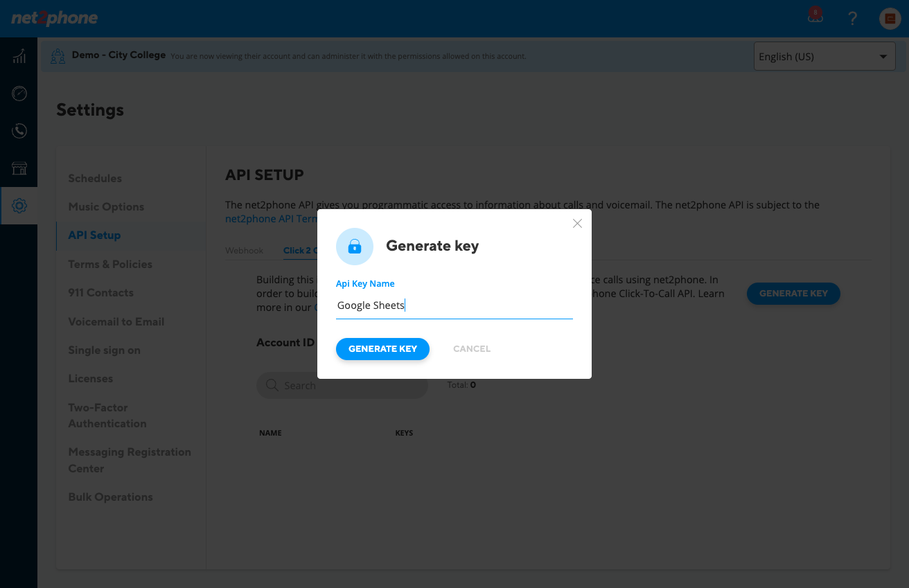Open 911 Contacts section
The image size is (909, 588).
click(x=101, y=292)
